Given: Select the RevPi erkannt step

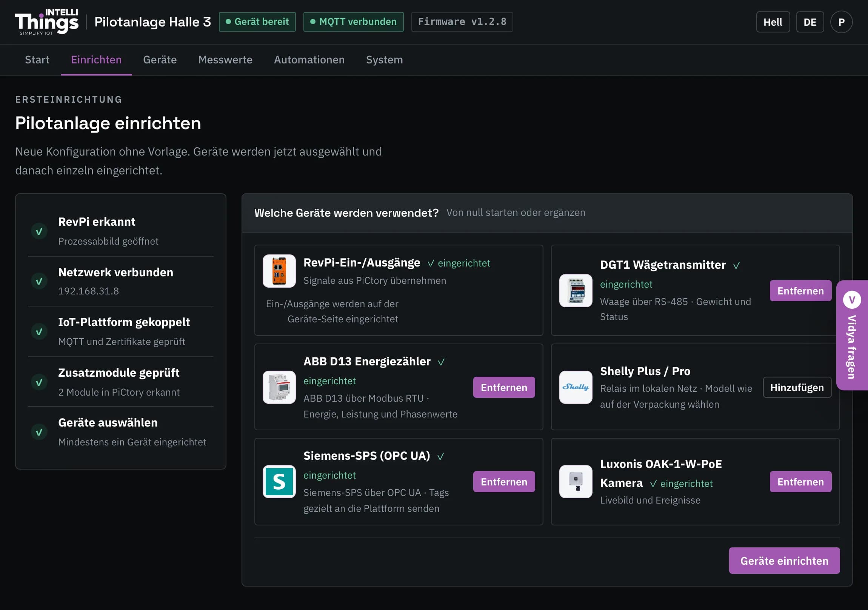Looking at the screenshot, I should pos(121,231).
